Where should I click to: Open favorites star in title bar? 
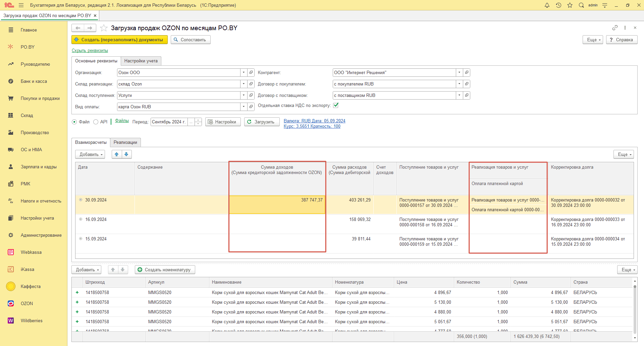(570, 5)
